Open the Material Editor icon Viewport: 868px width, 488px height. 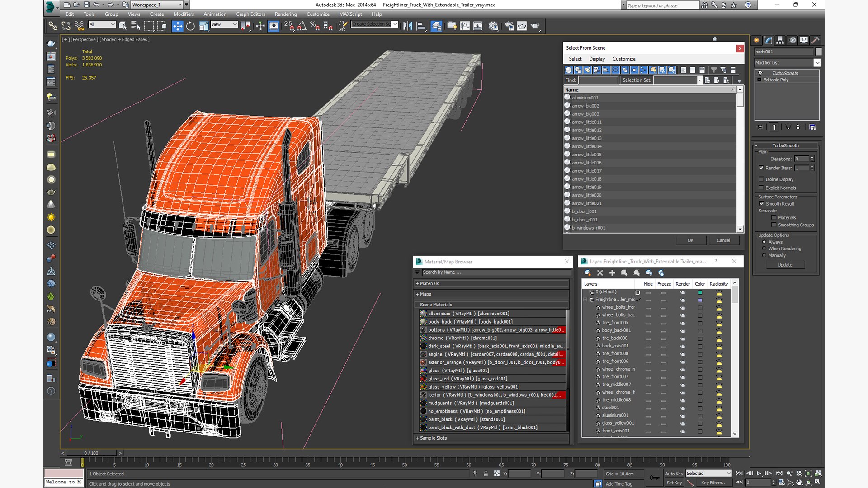(x=493, y=26)
